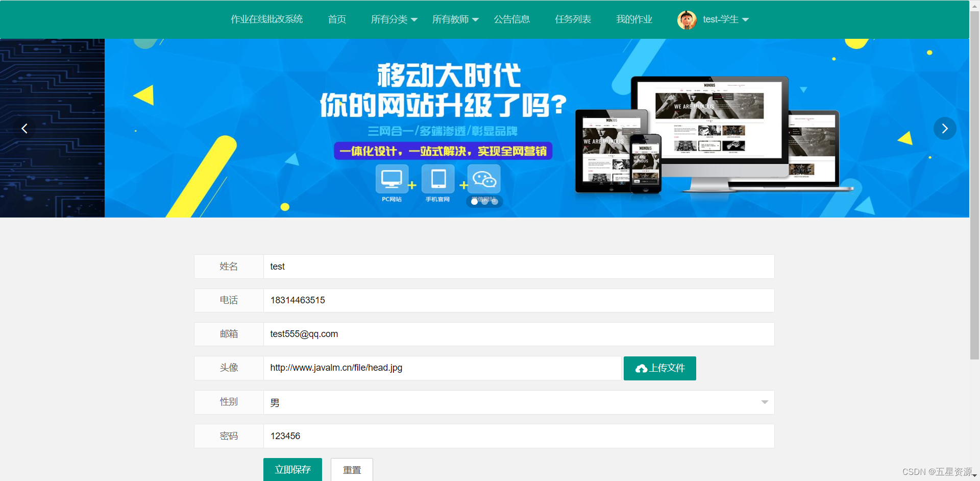Click the PC网站 monitor icon in the banner
This screenshot has height=481, width=980.
tap(391, 180)
